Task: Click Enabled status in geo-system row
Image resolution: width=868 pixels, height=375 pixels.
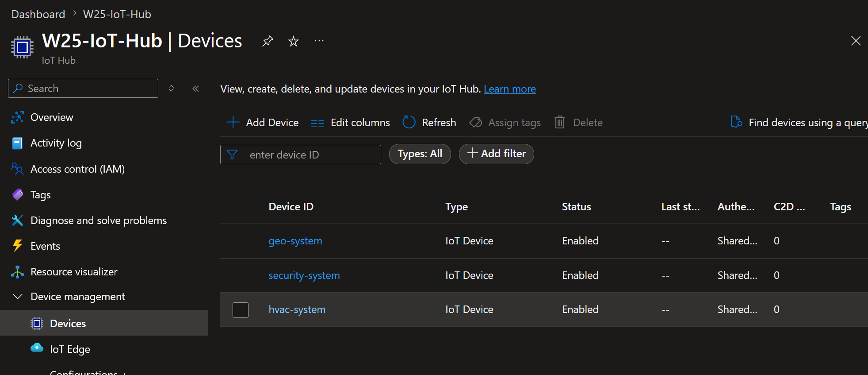Action: click(x=580, y=241)
